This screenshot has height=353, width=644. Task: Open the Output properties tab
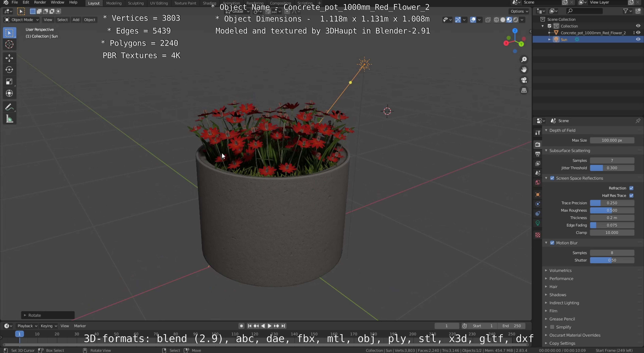(538, 154)
